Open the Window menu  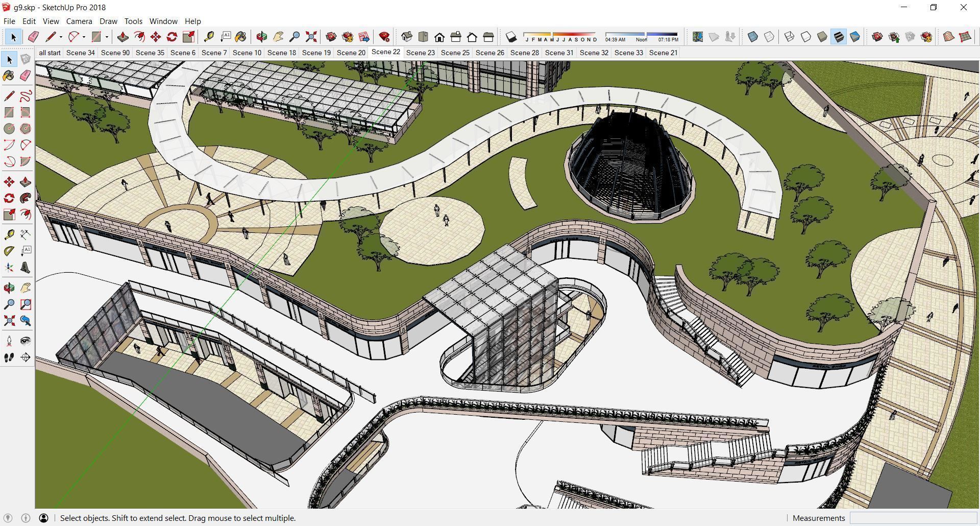point(163,21)
